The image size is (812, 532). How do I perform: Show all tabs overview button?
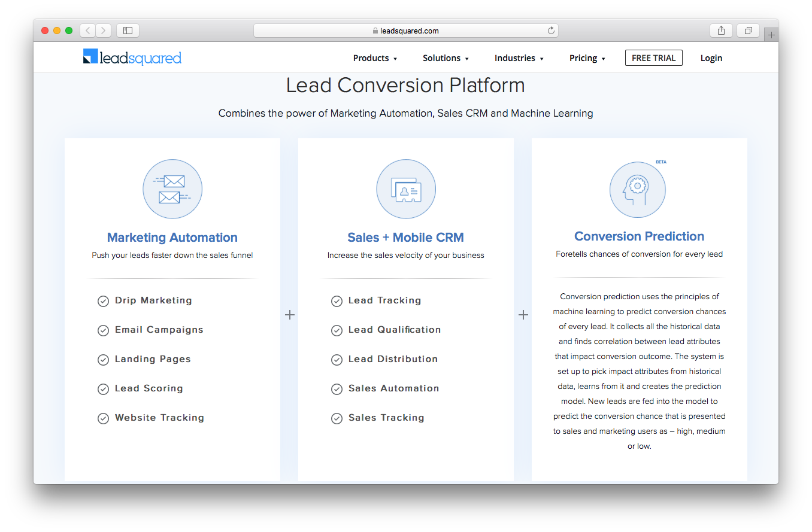[749, 31]
